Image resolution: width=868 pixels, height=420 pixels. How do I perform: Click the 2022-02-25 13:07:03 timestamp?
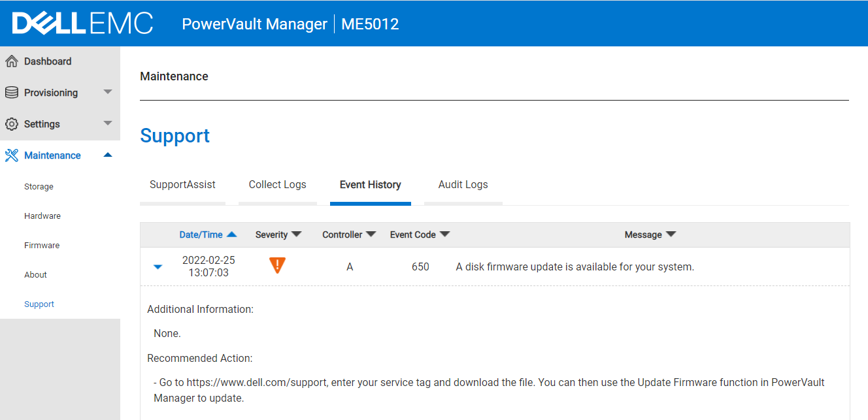209,267
